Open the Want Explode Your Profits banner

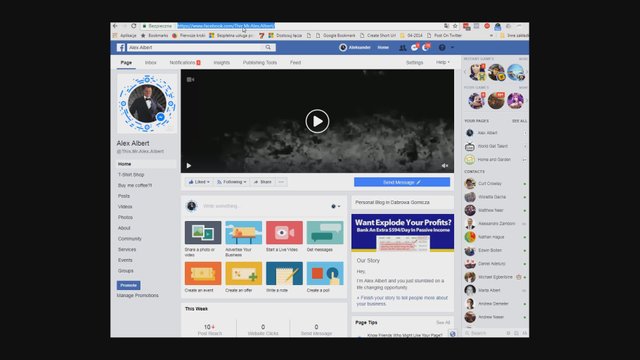(402, 233)
